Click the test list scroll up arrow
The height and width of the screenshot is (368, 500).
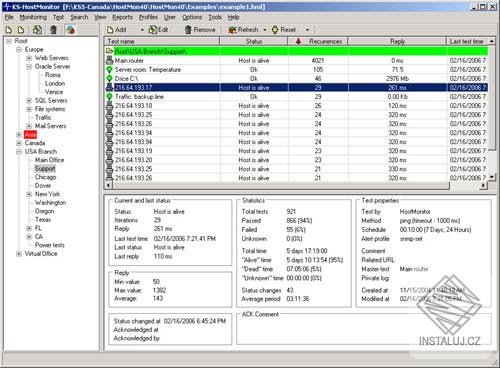coord(492,41)
